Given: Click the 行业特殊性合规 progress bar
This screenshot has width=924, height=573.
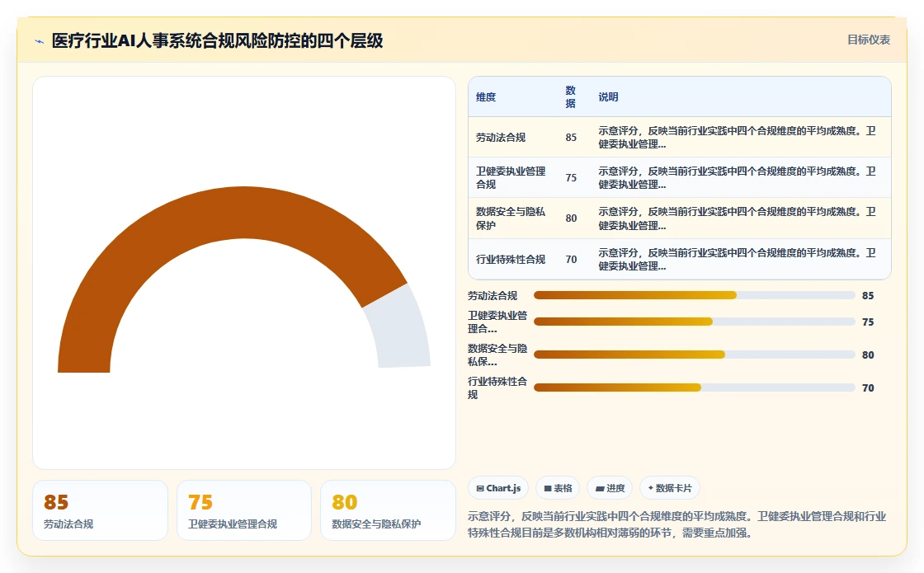Looking at the screenshot, I should [694, 387].
